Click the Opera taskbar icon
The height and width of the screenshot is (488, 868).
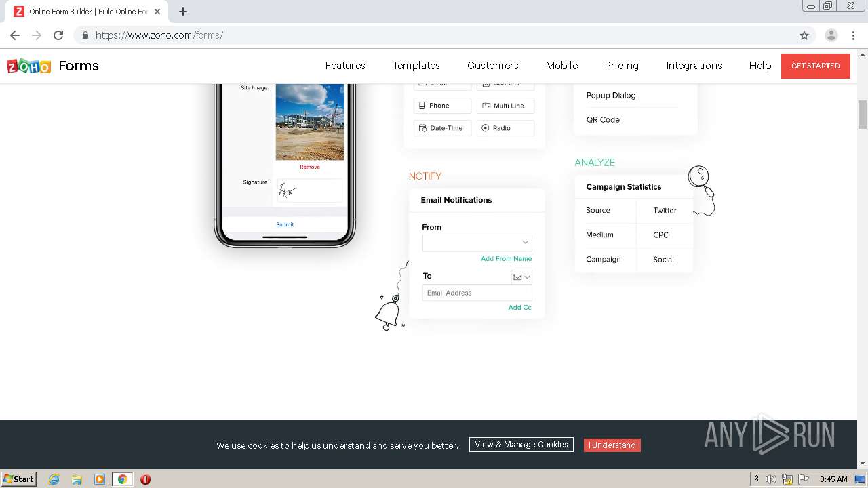pyautogui.click(x=145, y=479)
